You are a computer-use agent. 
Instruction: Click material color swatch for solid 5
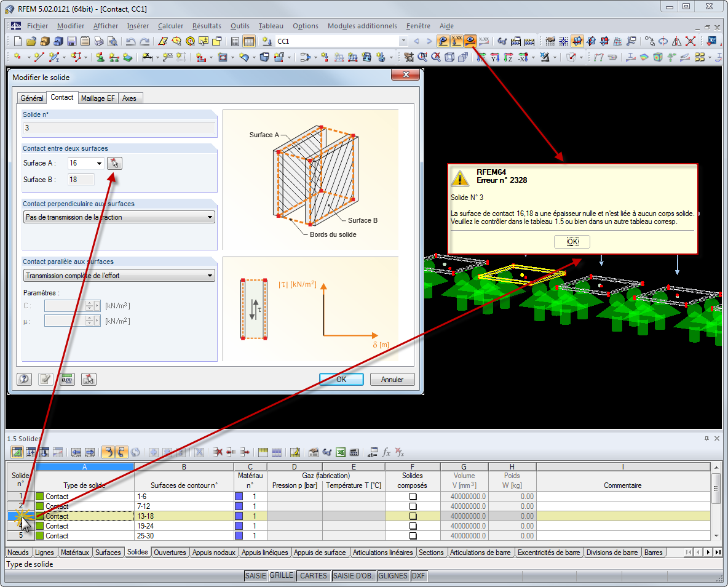(239, 535)
